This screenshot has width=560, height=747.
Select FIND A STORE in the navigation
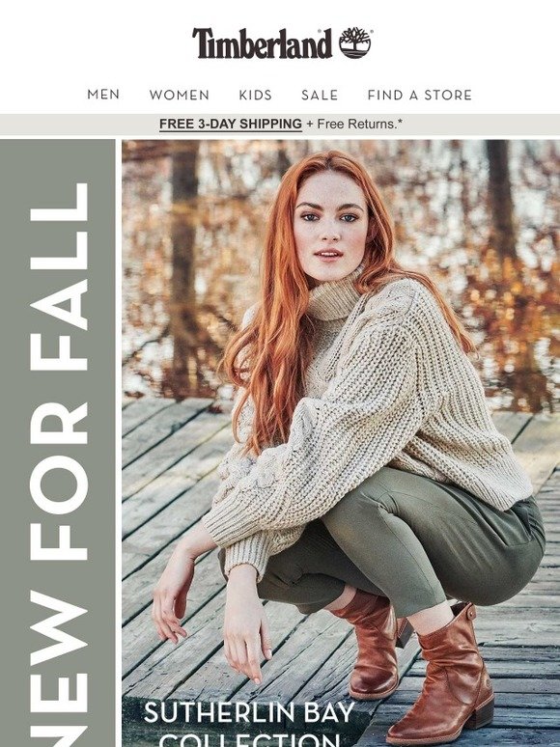coord(420,95)
